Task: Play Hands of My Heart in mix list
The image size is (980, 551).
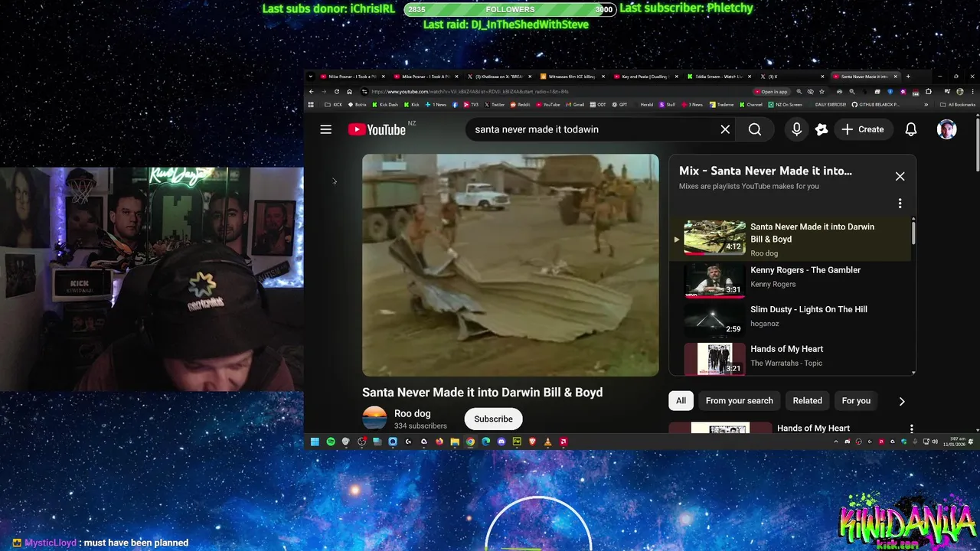Action: (791, 357)
